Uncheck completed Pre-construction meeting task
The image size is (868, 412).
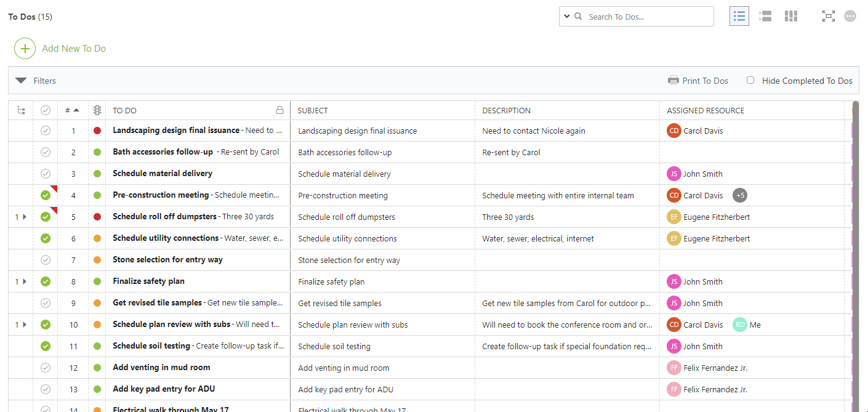tap(45, 195)
